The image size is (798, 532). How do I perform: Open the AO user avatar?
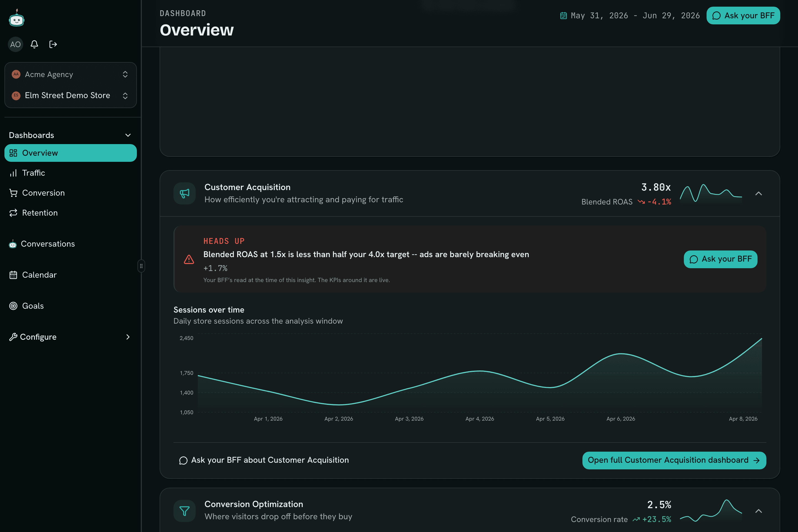coord(15,44)
